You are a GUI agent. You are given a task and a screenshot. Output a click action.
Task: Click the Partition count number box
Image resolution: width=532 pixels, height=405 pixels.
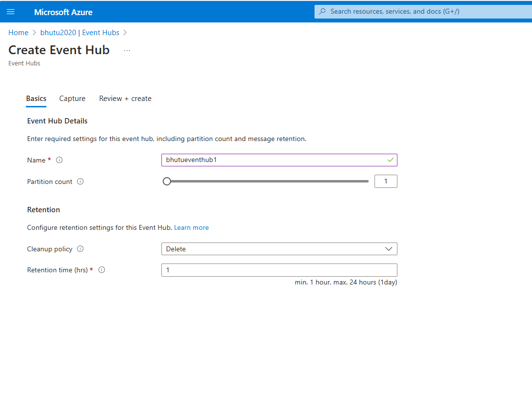pyautogui.click(x=386, y=182)
